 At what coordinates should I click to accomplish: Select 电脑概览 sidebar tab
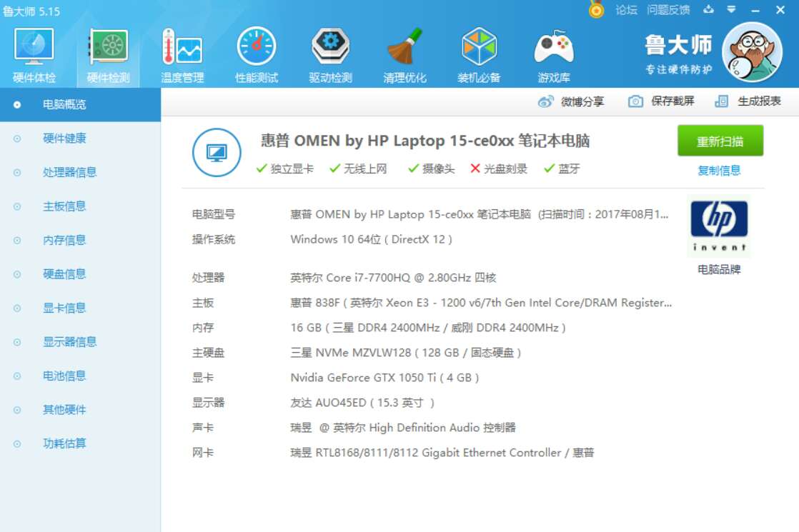(81, 104)
